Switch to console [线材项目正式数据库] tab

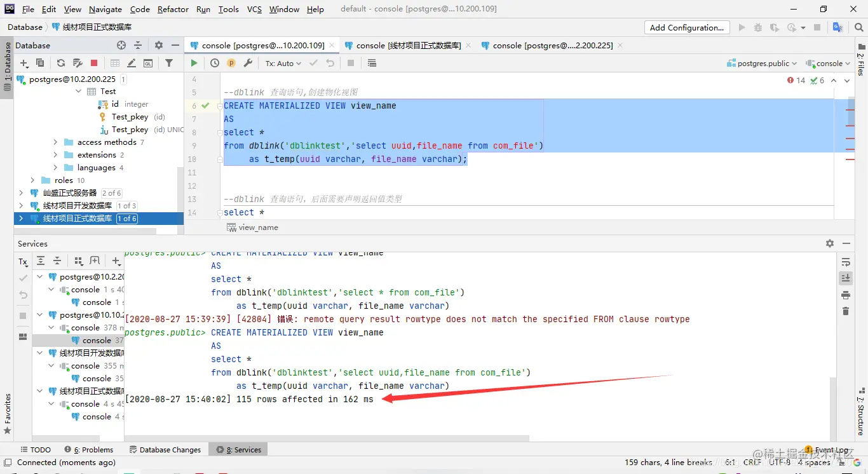(409, 45)
